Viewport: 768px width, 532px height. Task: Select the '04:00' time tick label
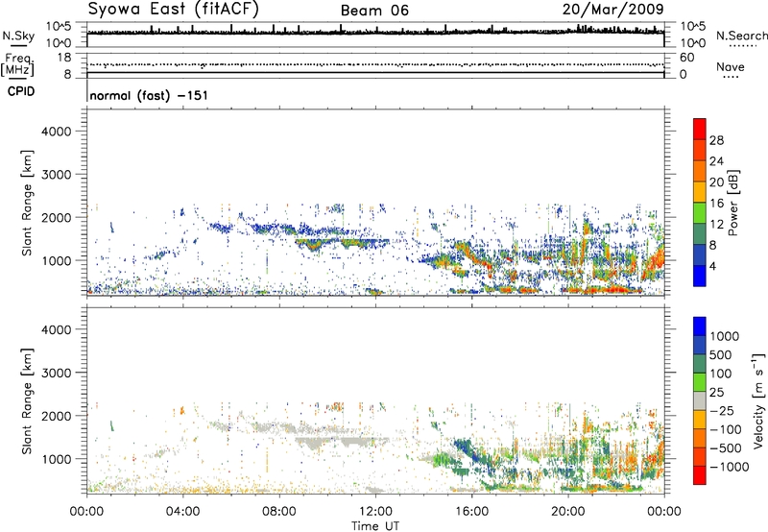pyautogui.click(x=182, y=512)
